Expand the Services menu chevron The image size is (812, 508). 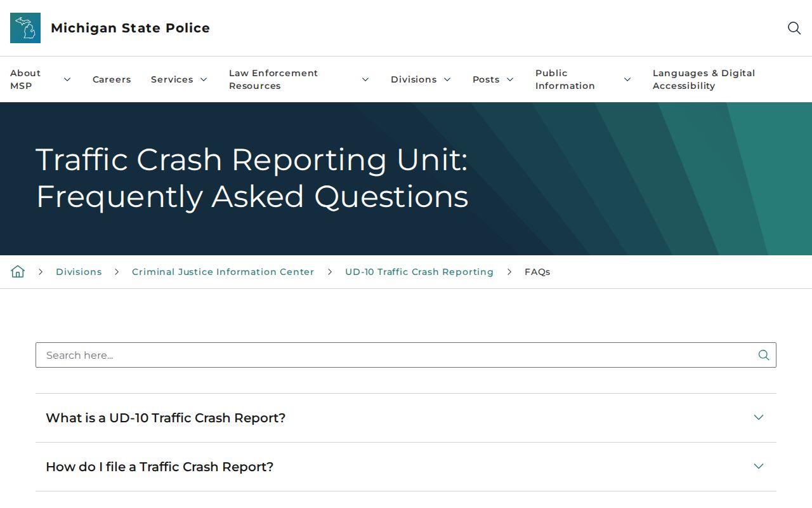[x=204, y=79]
